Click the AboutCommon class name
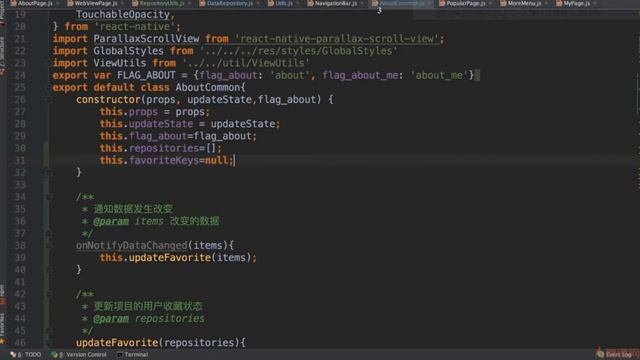The width and height of the screenshot is (640, 360). click(x=208, y=87)
